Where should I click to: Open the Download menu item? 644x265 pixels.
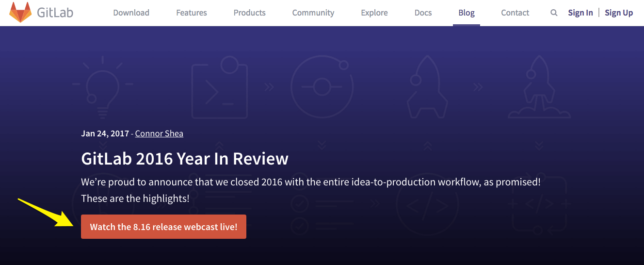(131, 13)
